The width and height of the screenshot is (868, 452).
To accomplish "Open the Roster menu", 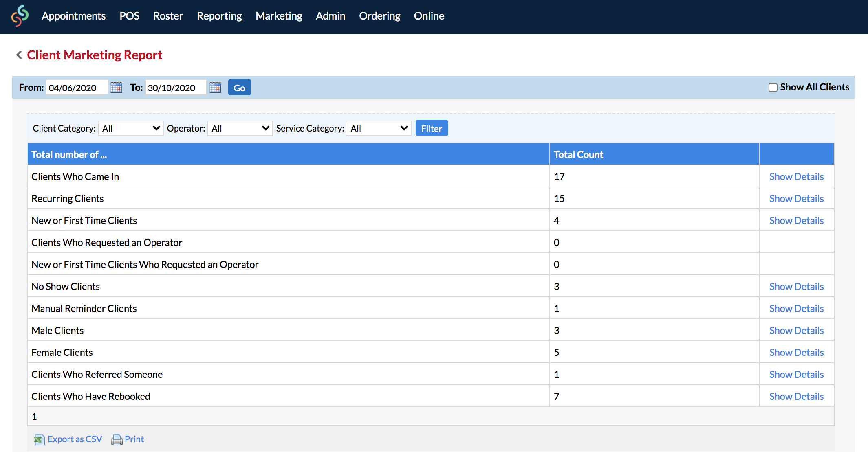I will [168, 16].
